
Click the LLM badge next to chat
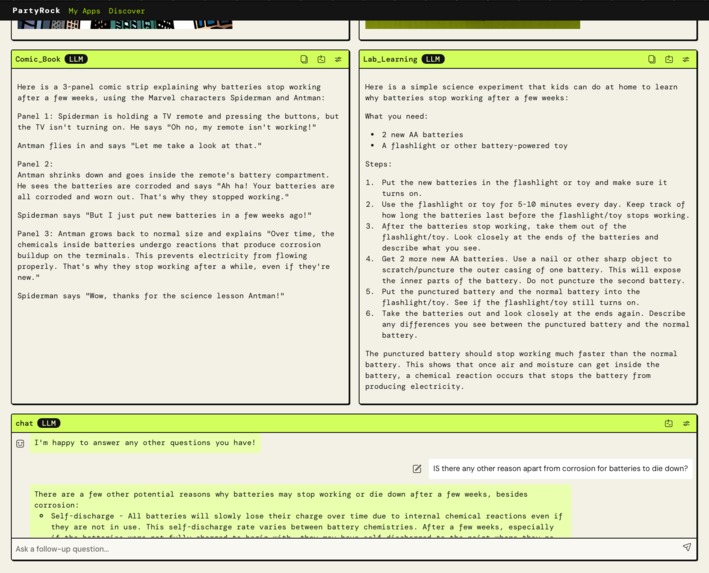[49, 423]
